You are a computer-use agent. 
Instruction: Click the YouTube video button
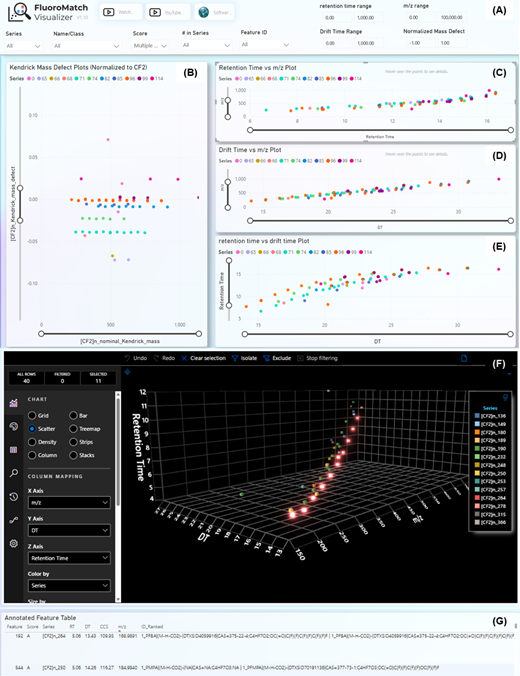[x=167, y=12]
